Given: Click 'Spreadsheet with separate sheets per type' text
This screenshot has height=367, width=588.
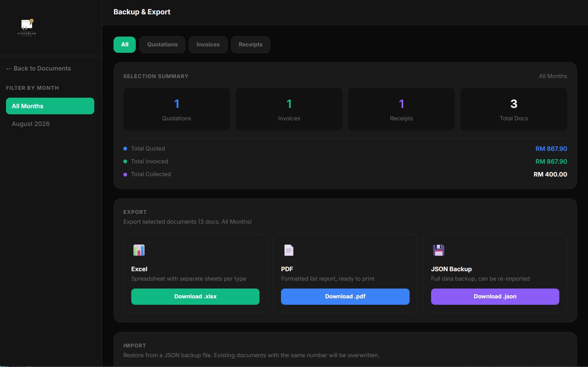Looking at the screenshot, I should (189, 279).
